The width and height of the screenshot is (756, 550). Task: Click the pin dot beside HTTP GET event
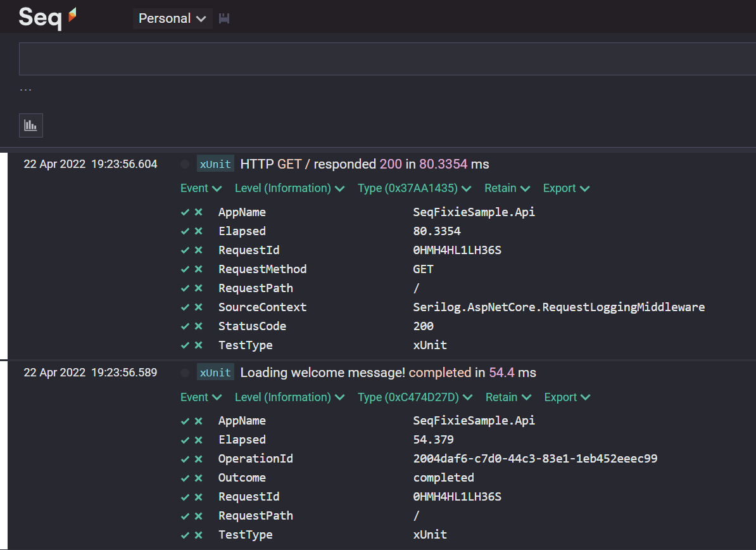click(185, 164)
